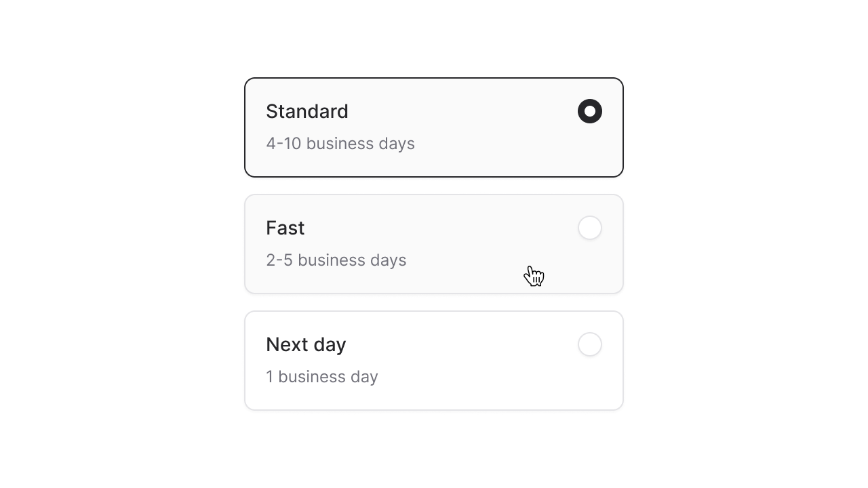Viewport: 868px width, 488px height.
Task: Click the "Standard" title text
Action: 307,111
